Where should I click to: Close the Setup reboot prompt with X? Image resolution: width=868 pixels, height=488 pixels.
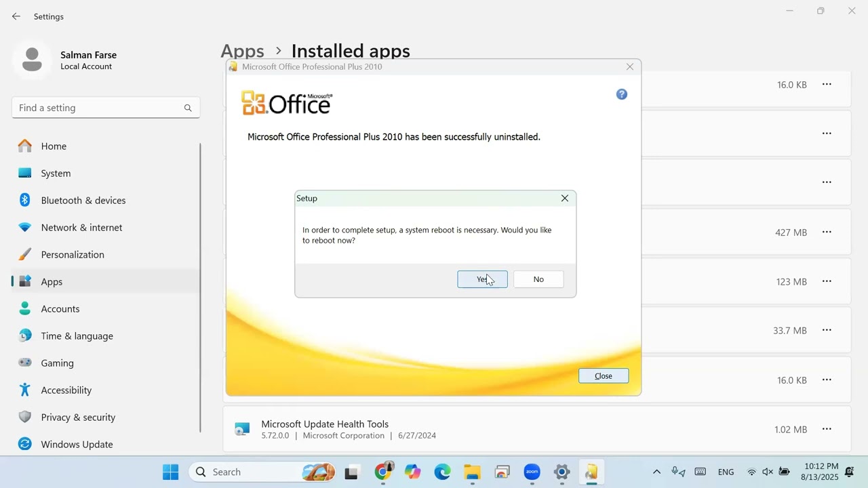point(565,198)
